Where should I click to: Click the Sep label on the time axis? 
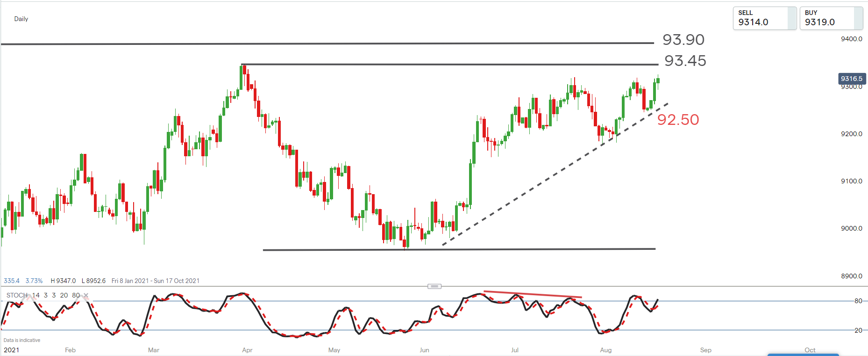705,350
